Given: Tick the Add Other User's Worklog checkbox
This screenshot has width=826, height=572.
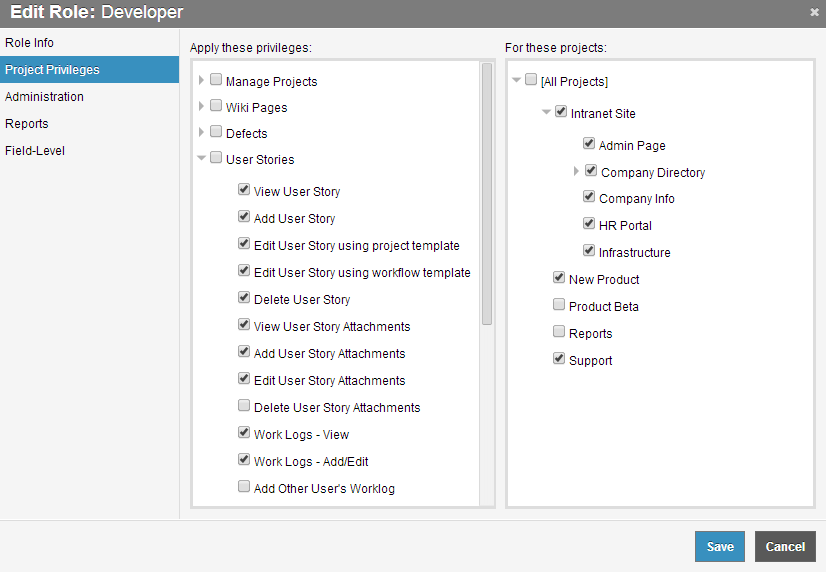Looking at the screenshot, I should tap(243, 486).
